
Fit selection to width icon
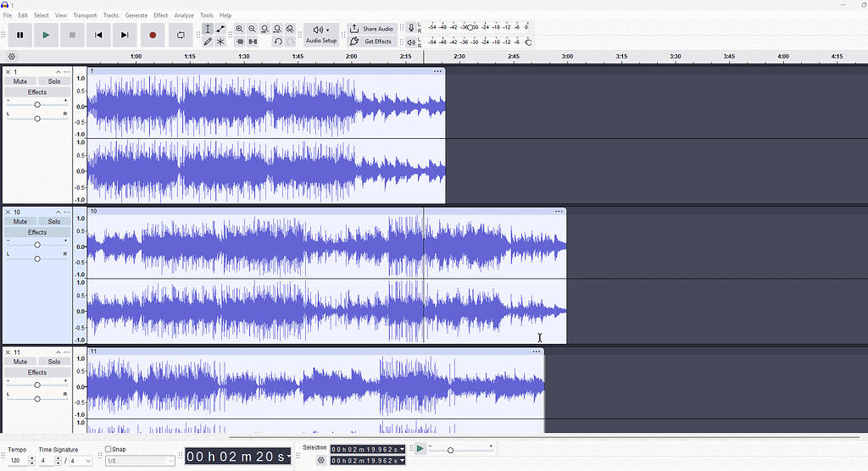click(x=264, y=29)
